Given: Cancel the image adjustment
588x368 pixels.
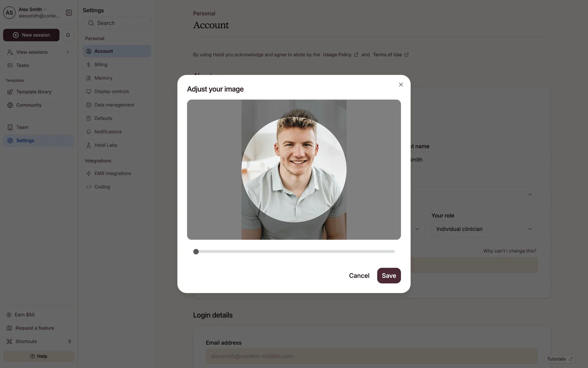Looking at the screenshot, I should pos(359,276).
